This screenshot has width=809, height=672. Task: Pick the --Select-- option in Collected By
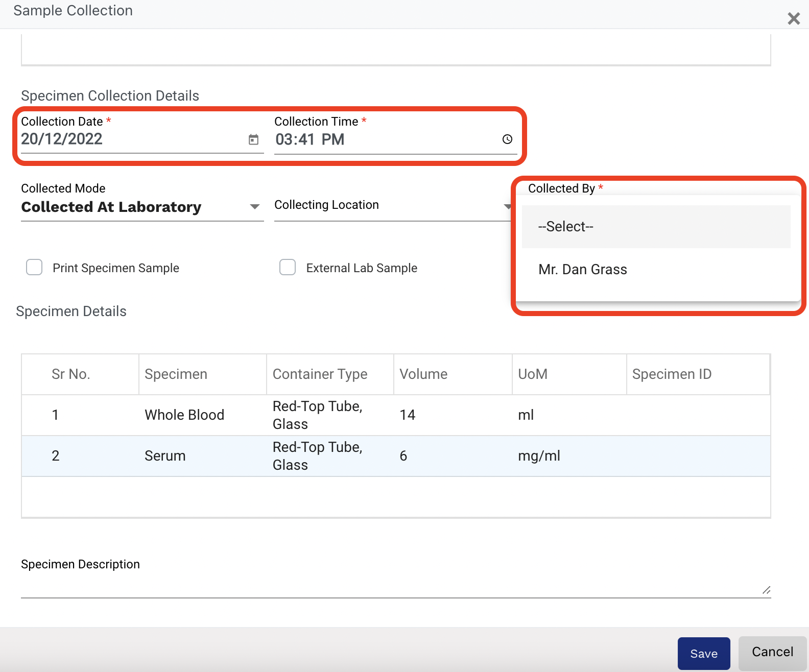pos(566,227)
